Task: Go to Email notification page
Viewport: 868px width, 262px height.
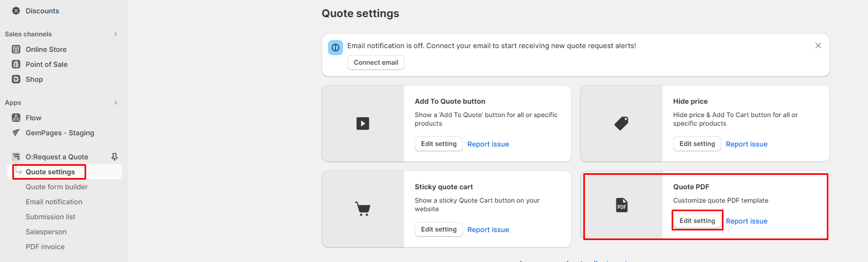Action: tap(54, 202)
